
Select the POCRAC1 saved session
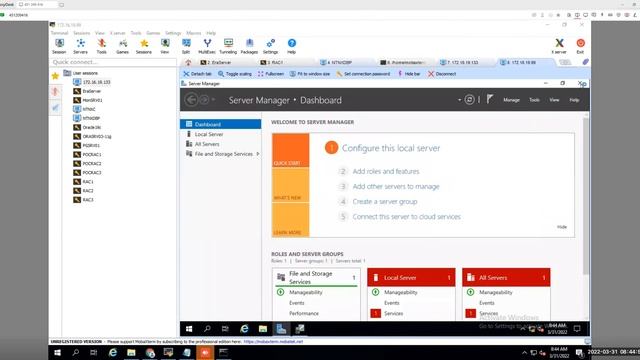87,155
